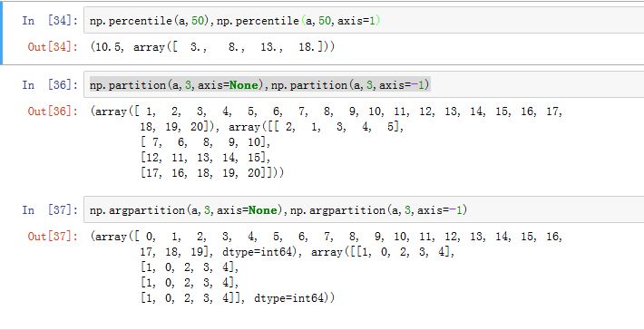Select the In [36] prompt label
Image resolution: width=644 pixels, height=330 pixels.
50,85
